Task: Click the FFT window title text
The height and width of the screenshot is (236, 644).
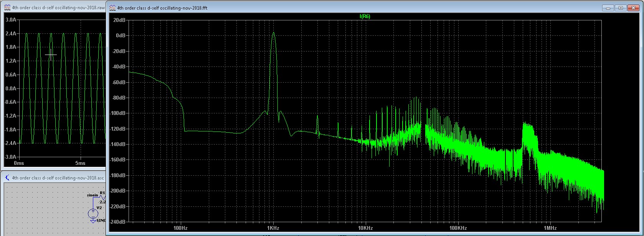Action: click(x=162, y=8)
